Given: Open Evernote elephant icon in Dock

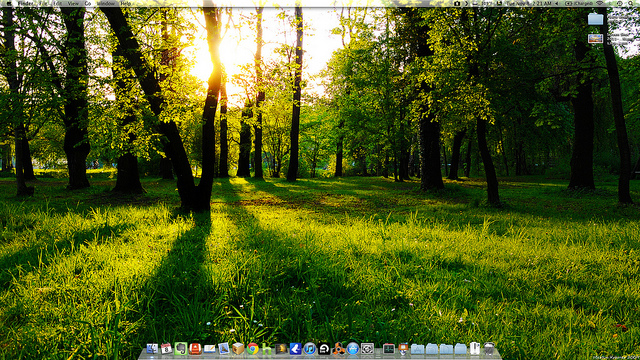Looking at the screenshot, I should 181,349.
